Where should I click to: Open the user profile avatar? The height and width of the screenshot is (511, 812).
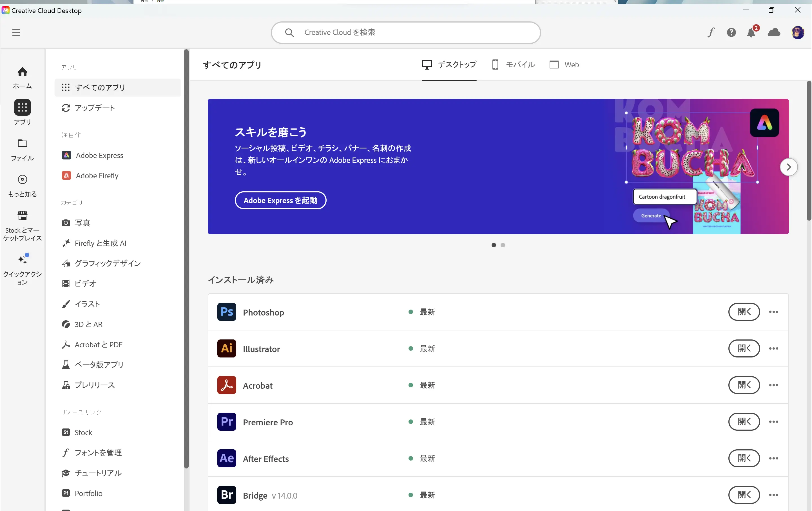click(798, 32)
